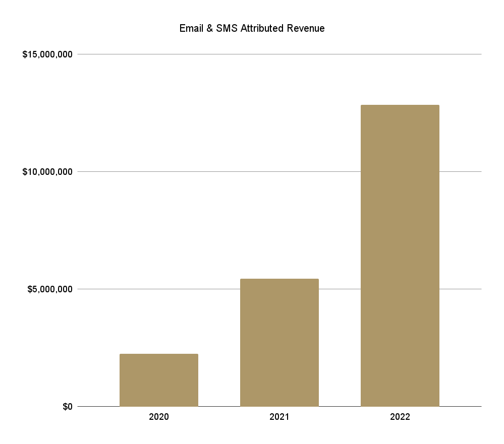Click the baseline axis line at $0

[279, 406]
